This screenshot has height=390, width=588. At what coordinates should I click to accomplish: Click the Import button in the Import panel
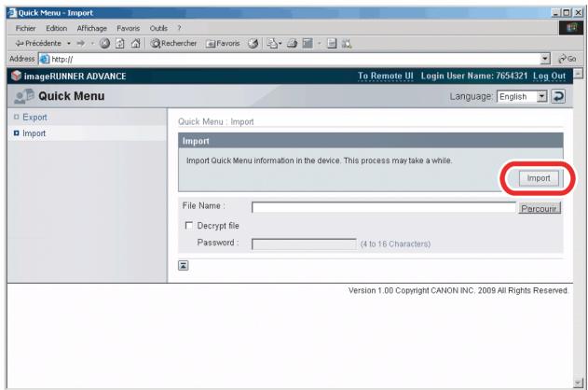click(x=539, y=178)
